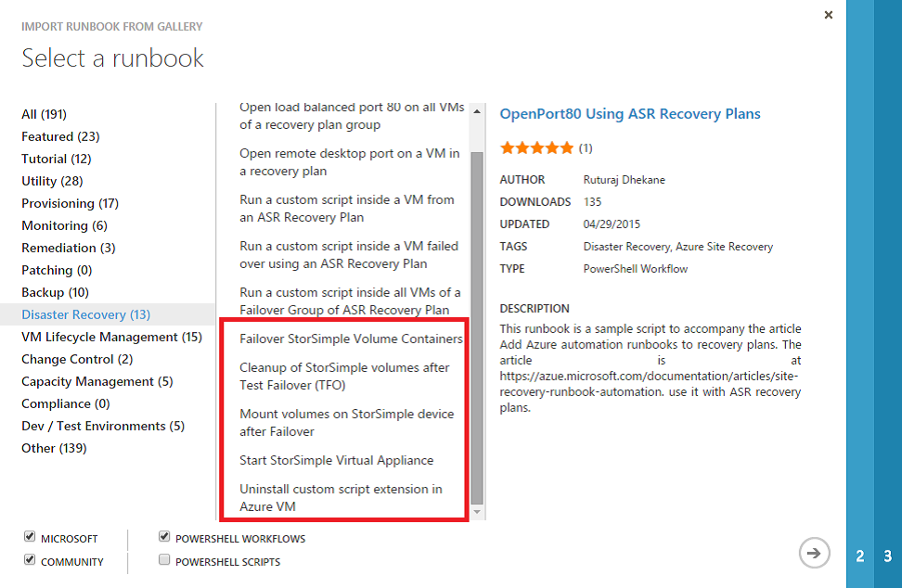Enable the PowerShell Scripts checkbox
Image resolution: width=902 pixels, height=588 pixels.
point(164,560)
